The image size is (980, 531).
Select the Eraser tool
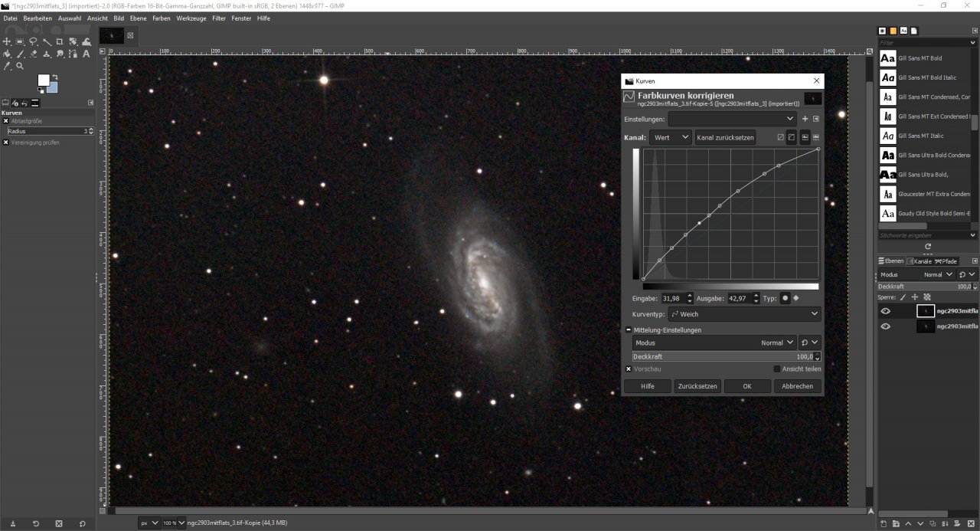pos(34,54)
